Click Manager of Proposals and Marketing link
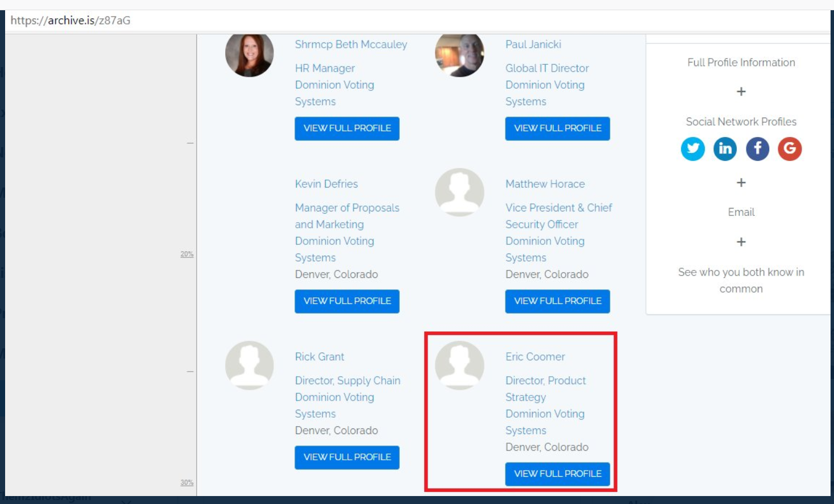This screenshot has width=834, height=504. coord(347,216)
